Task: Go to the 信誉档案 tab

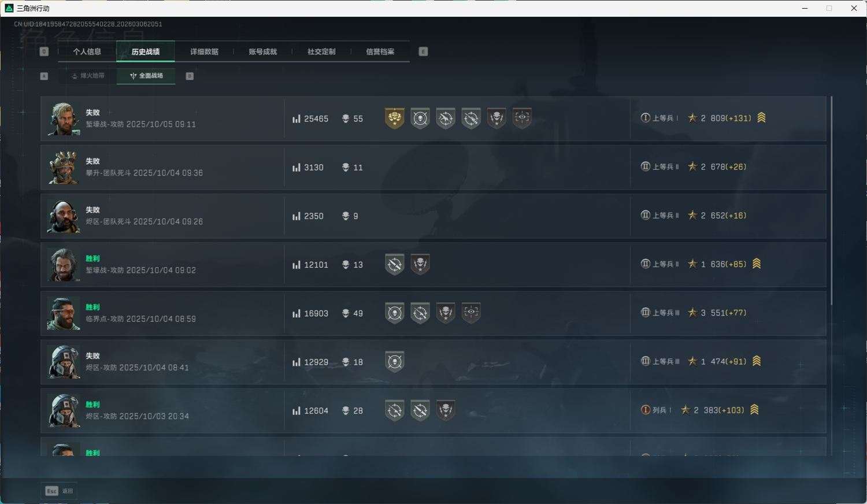Action: coord(380,51)
